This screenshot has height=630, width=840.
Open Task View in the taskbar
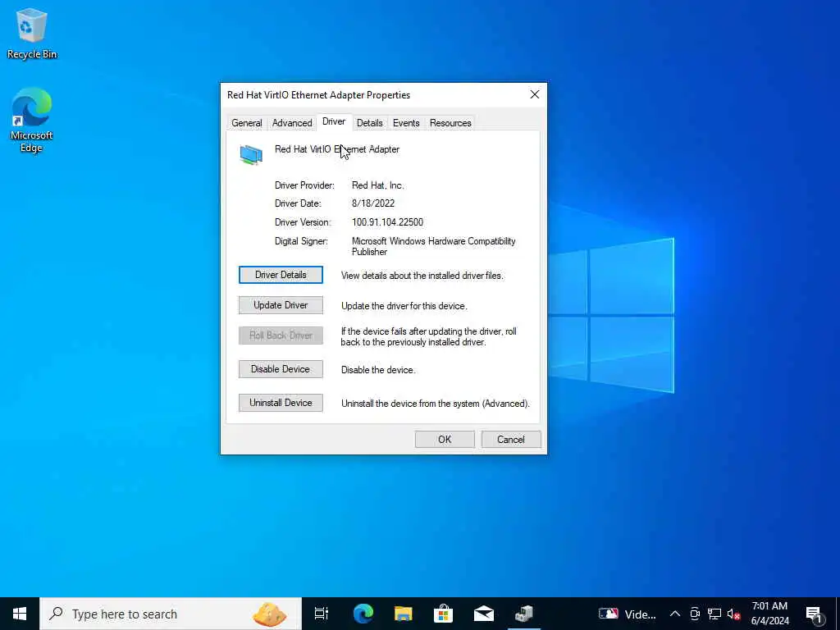tap(322, 614)
